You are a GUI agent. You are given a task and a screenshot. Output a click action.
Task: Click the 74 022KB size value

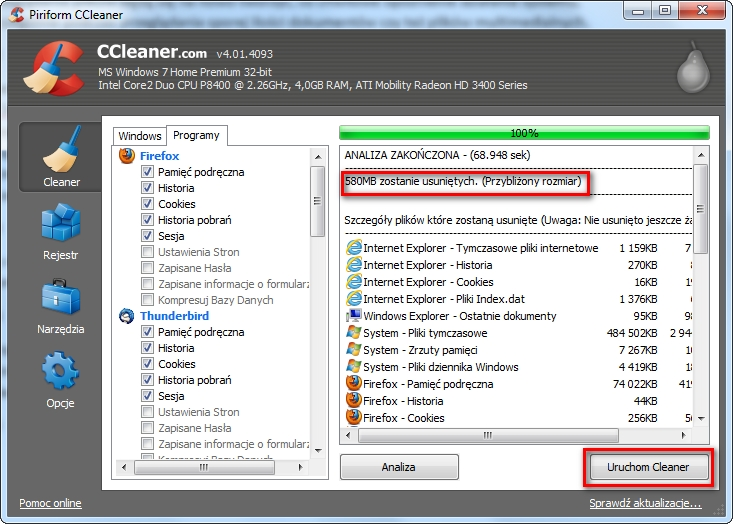coord(635,384)
